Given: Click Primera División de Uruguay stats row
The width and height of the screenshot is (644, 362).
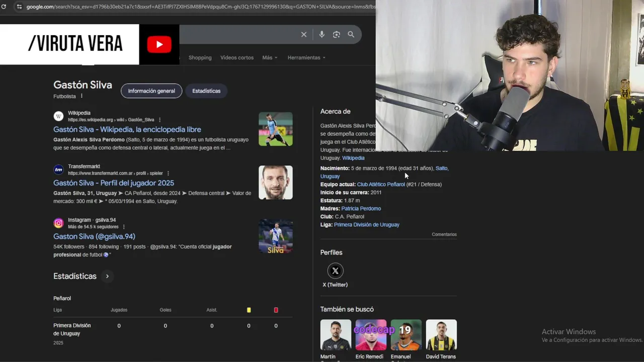Looking at the screenshot, I should (x=173, y=330).
